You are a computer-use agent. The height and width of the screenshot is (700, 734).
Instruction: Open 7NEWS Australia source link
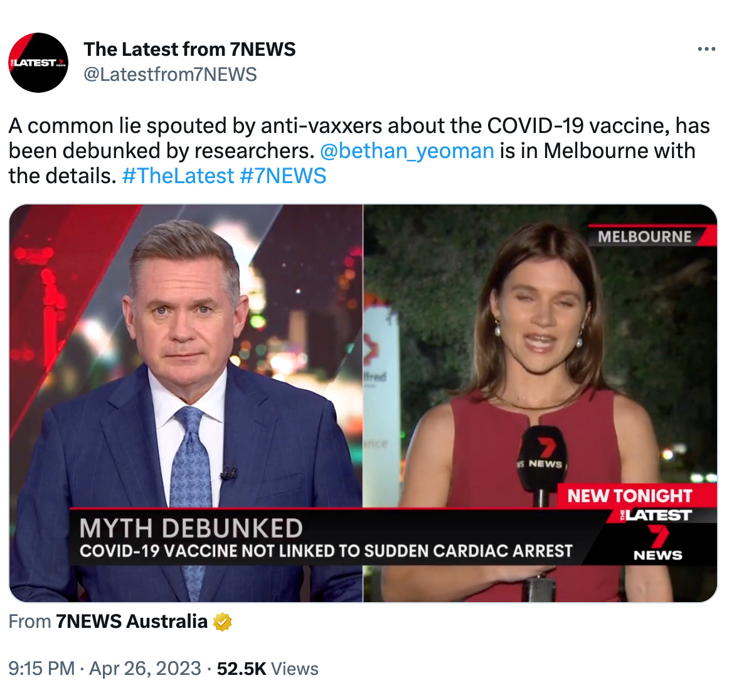(x=132, y=622)
